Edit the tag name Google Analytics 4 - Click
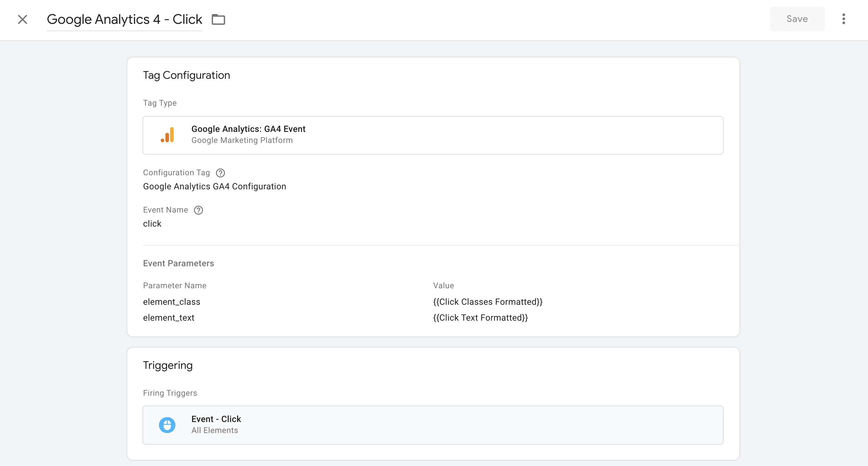Viewport: 868px width, 466px height. [124, 20]
